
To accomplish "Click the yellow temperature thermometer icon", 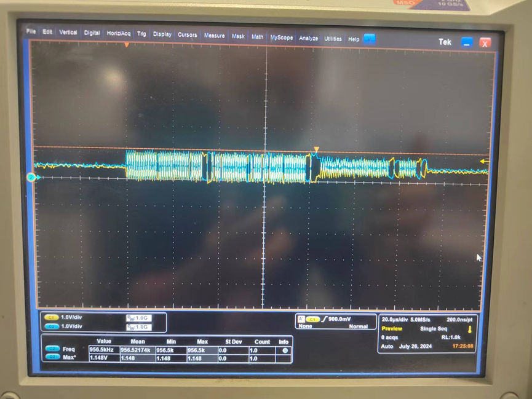I will (x=470, y=329).
